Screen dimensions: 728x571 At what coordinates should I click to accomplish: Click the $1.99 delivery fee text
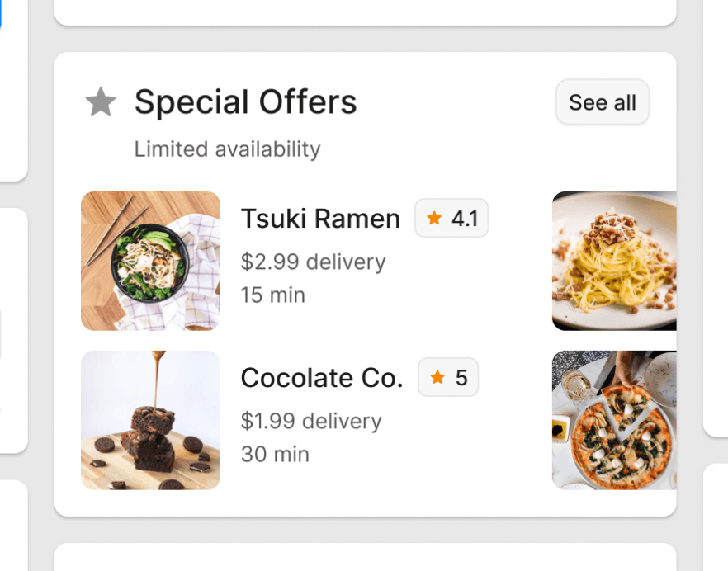click(x=311, y=421)
